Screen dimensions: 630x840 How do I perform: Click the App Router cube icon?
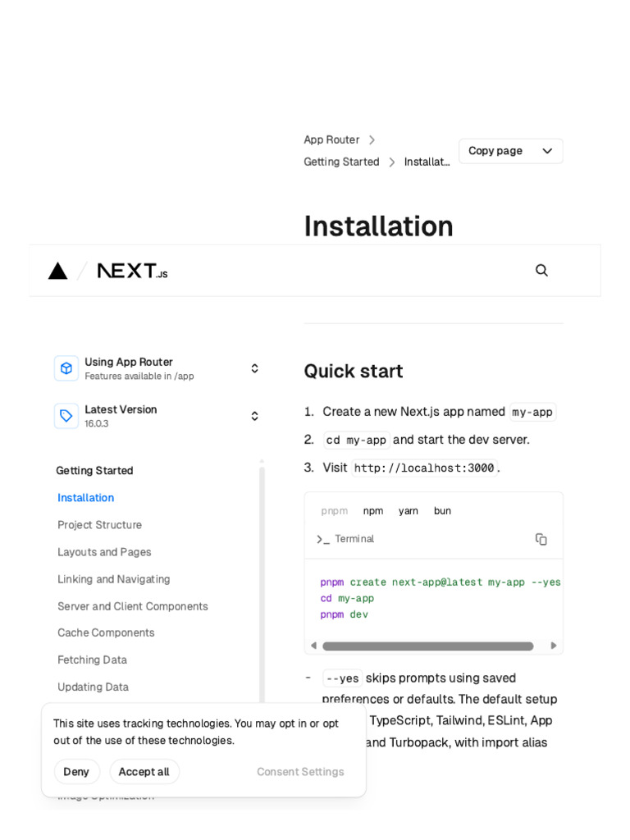(66, 368)
